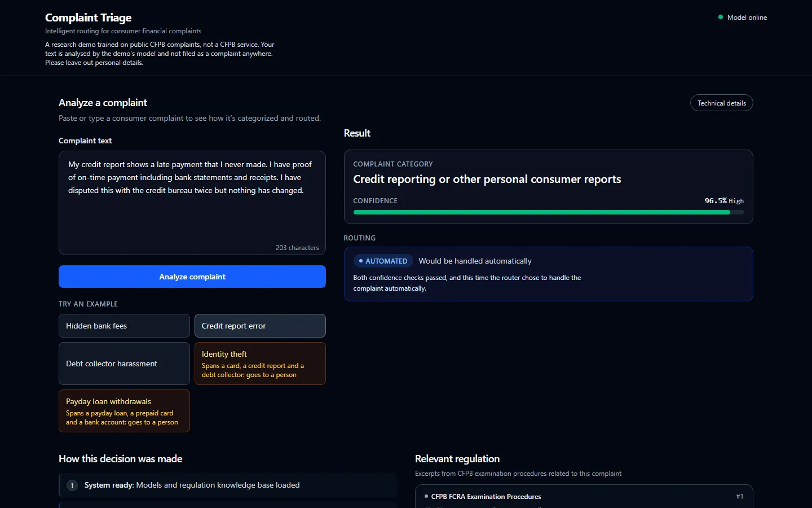Select the Debt collector harassment example
The width and height of the screenshot is (812, 508).
pyautogui.click(x=124, y=364)
